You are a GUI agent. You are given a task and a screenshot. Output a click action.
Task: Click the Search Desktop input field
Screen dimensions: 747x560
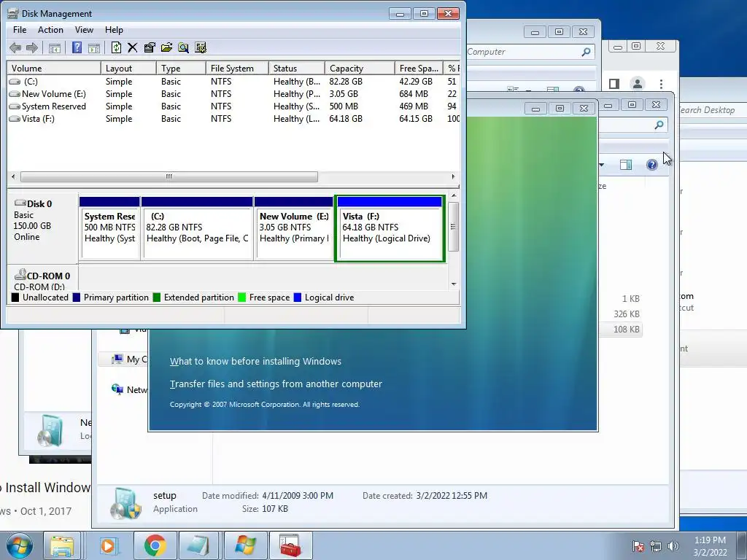pos(712,110)
